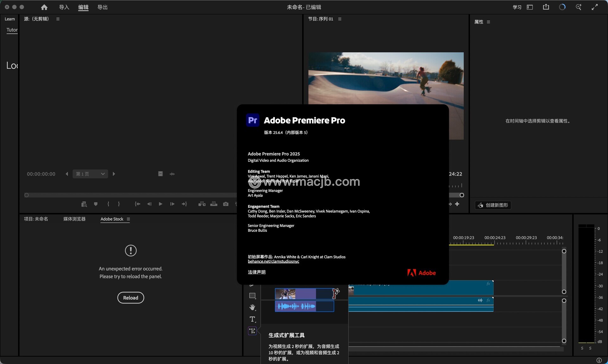Click the Reload button
Image resolution: width=608 pixels, height=364 pixels.
130,298
